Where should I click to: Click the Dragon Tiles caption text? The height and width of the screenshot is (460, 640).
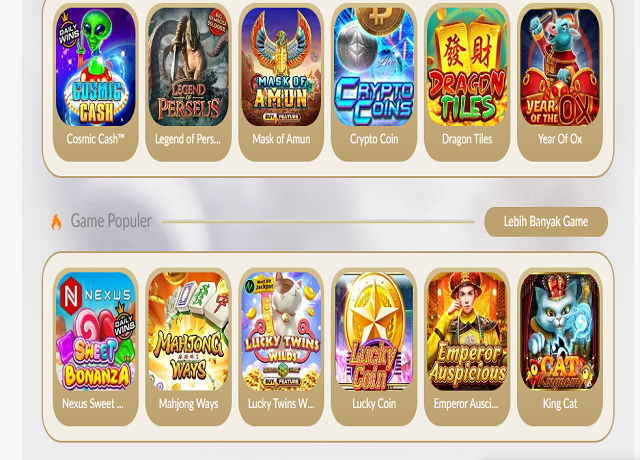pyautogui.click(x=467, y=139)
